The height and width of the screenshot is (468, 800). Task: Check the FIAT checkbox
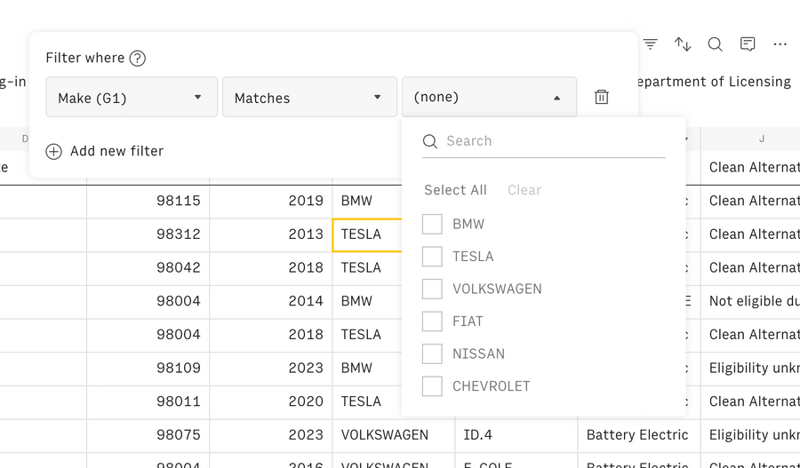click(432, 322)
